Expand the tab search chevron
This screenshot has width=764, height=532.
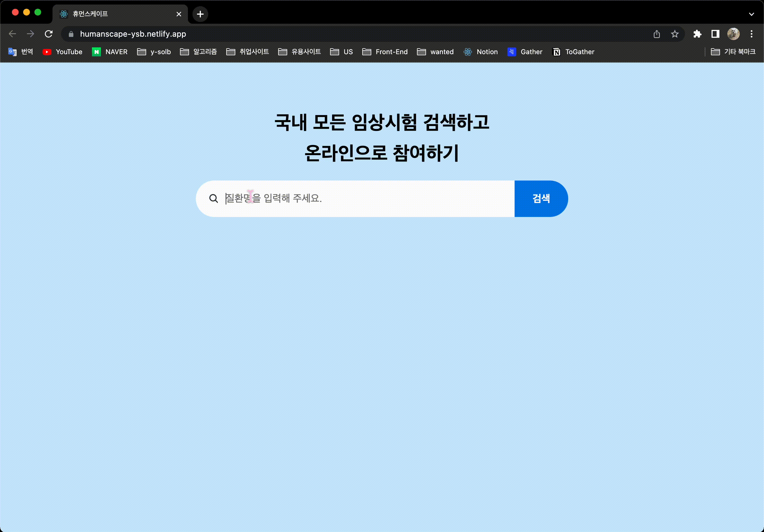pyautogui.click(x=751, y=14)
